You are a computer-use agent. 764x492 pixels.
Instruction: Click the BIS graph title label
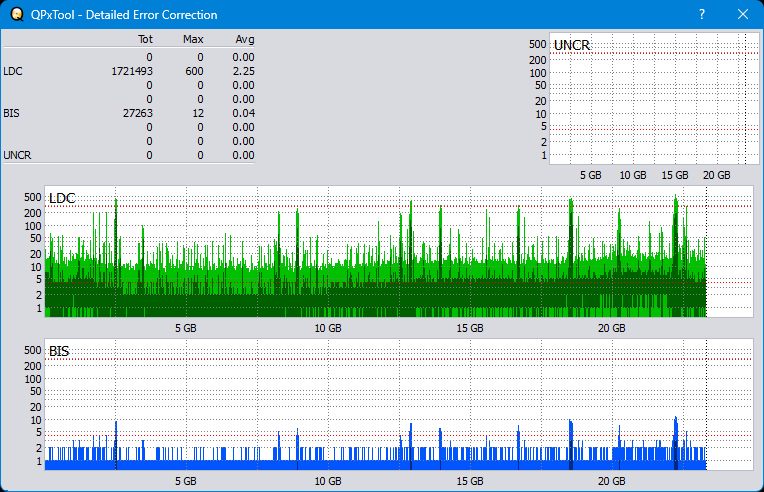click(x=59, y=351)
